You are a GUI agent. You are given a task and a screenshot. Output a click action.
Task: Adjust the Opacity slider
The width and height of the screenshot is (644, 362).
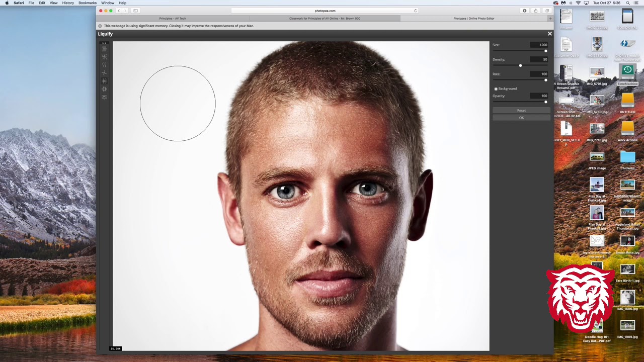[520, 102]
